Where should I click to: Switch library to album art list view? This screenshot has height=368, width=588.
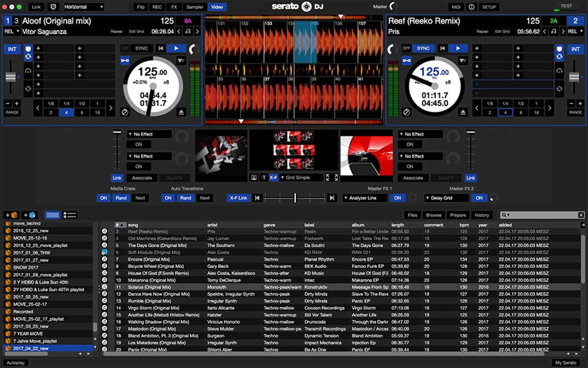click(70, 215)
